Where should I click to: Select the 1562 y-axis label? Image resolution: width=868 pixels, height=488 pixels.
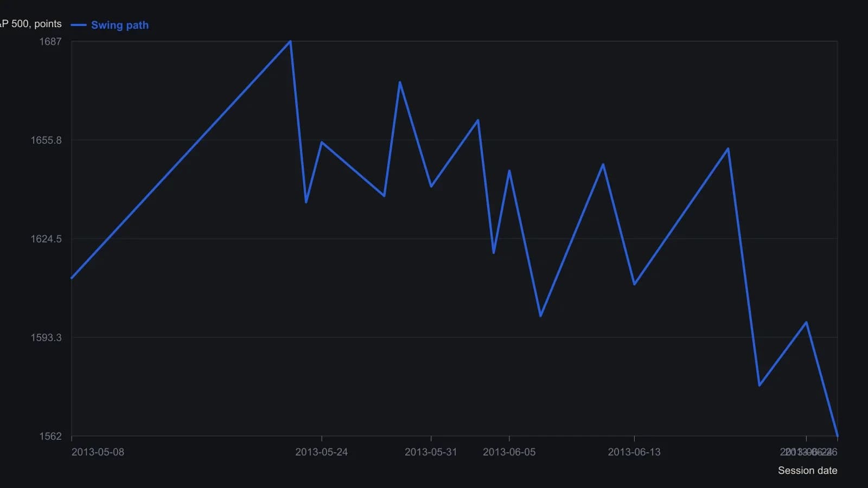coord(50,436)
